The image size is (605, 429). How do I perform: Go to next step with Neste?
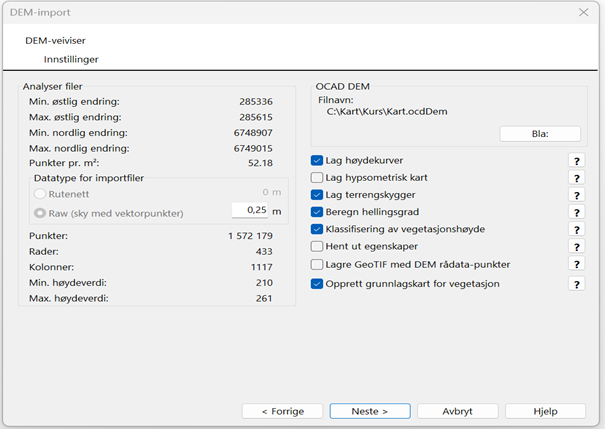[x=370, y=411]
